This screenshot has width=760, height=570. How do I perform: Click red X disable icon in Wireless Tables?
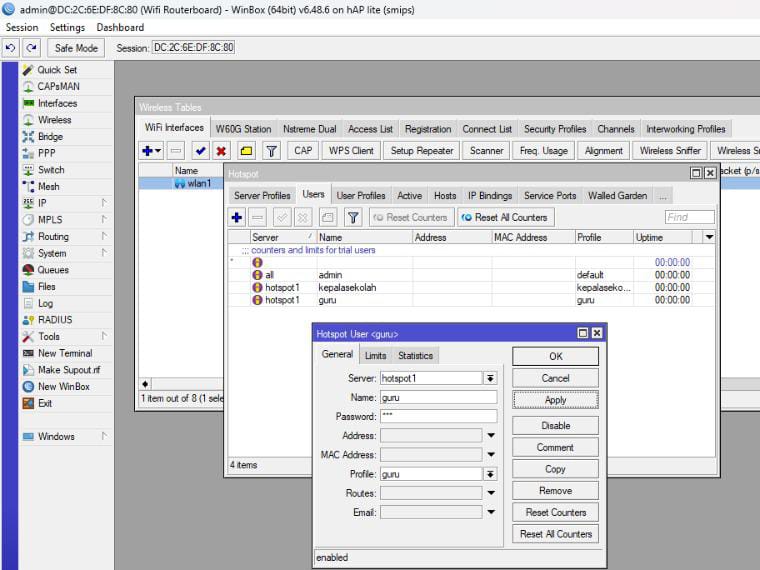point(221,151)
